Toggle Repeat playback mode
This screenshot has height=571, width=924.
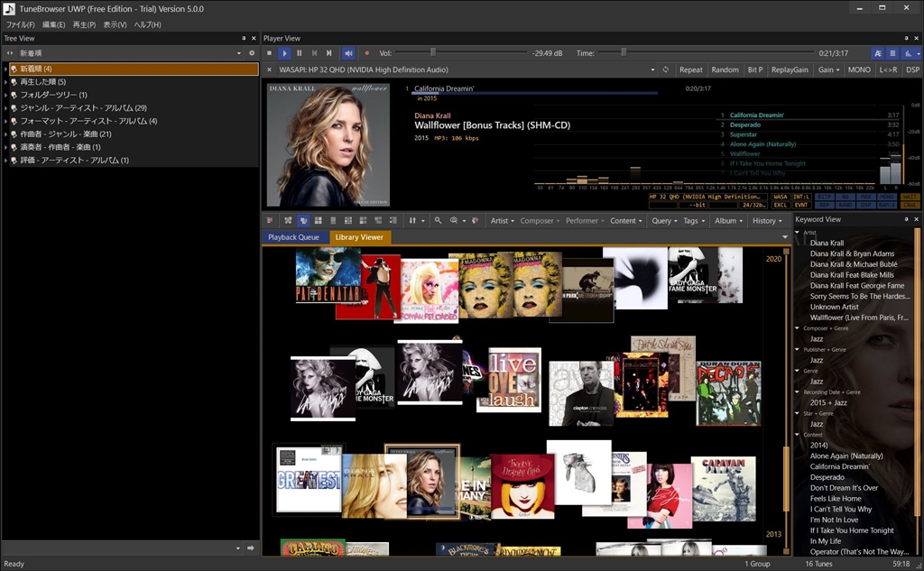click(x=690, y=69)
